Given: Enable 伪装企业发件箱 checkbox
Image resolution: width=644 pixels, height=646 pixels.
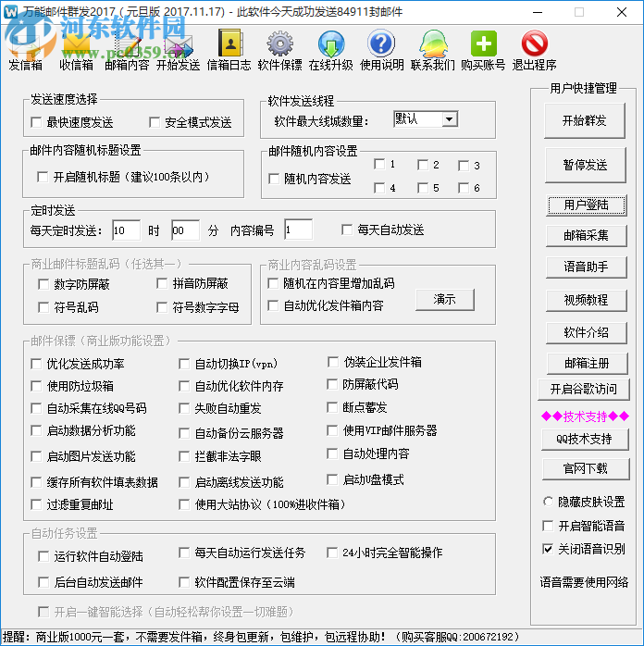Looking at the screenshot, I should 333,362.
